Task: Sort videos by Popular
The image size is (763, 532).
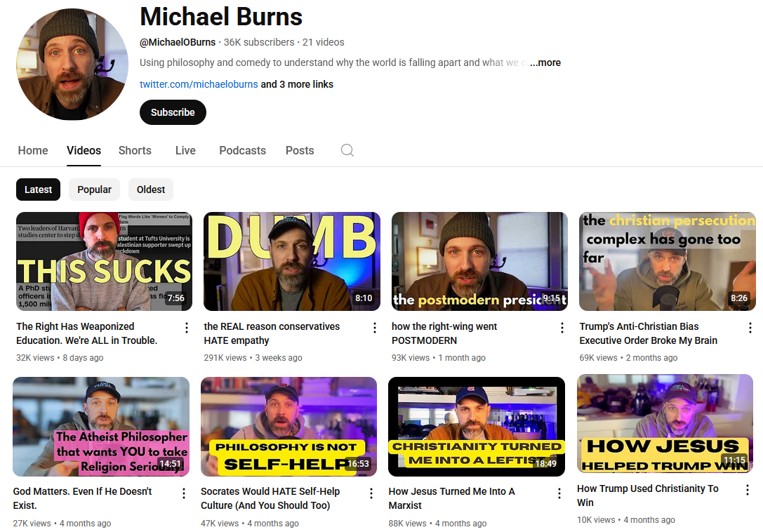Action: 94,189
